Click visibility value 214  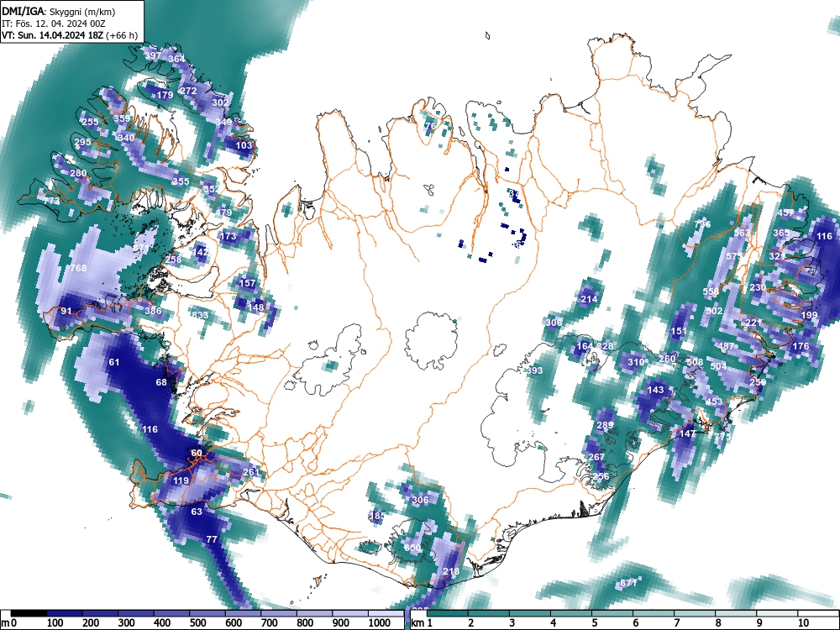pyautogui.click(x=589, y=300)
